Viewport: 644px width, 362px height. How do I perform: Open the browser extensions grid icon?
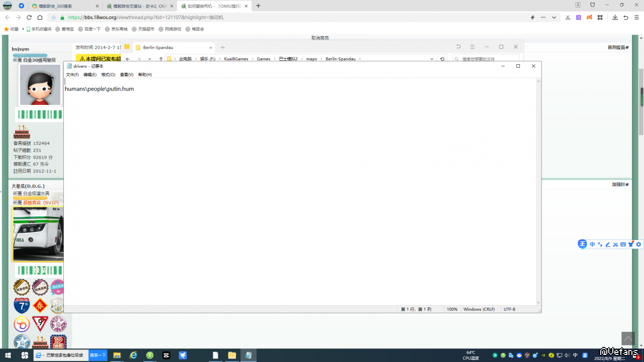pyautogui.click(x=600, y=17)
